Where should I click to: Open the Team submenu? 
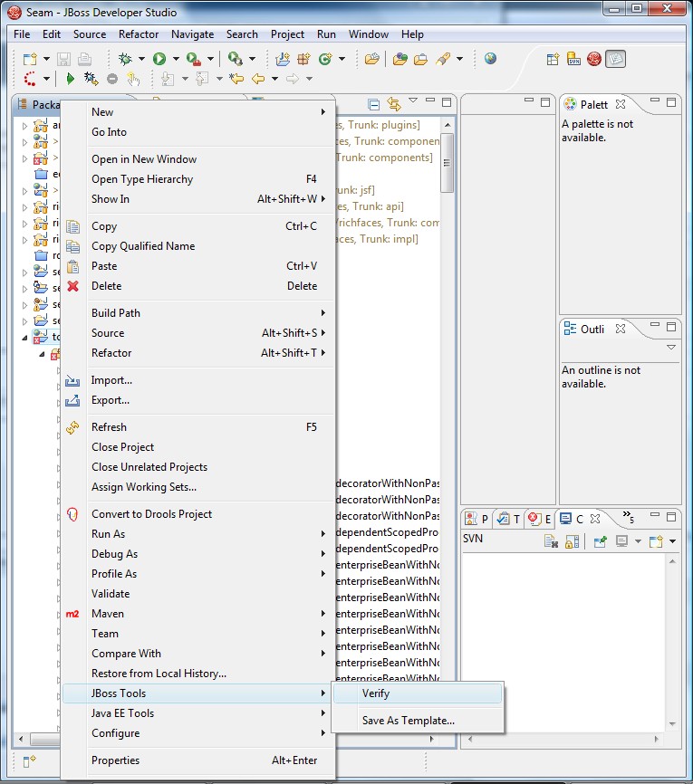pyautogui.click(x=198, y=634)
